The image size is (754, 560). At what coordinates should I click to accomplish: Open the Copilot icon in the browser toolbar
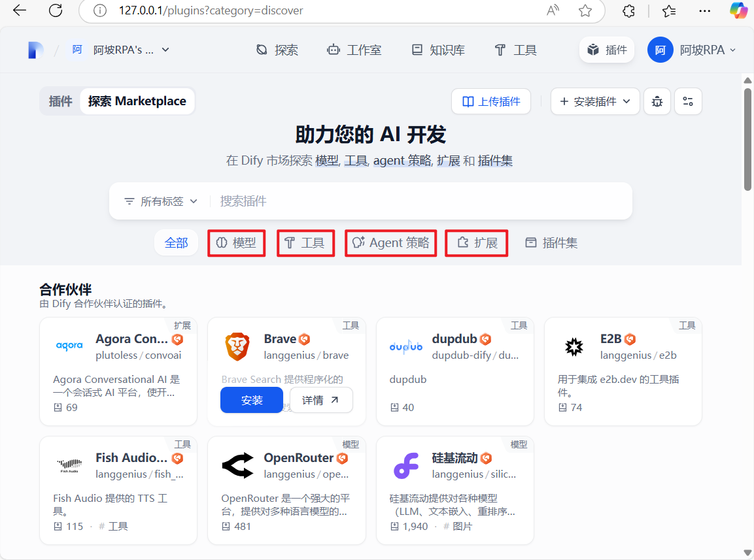[x=738, y=10]
